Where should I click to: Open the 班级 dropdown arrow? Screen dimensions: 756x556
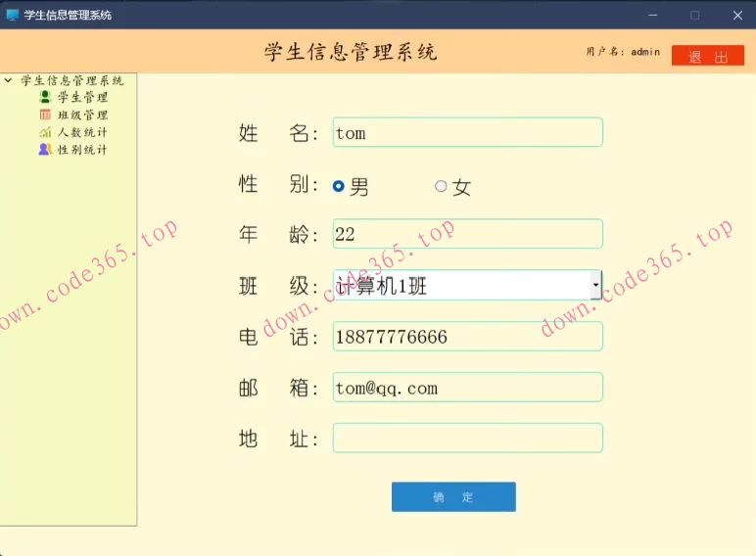(x=596, y=285)
